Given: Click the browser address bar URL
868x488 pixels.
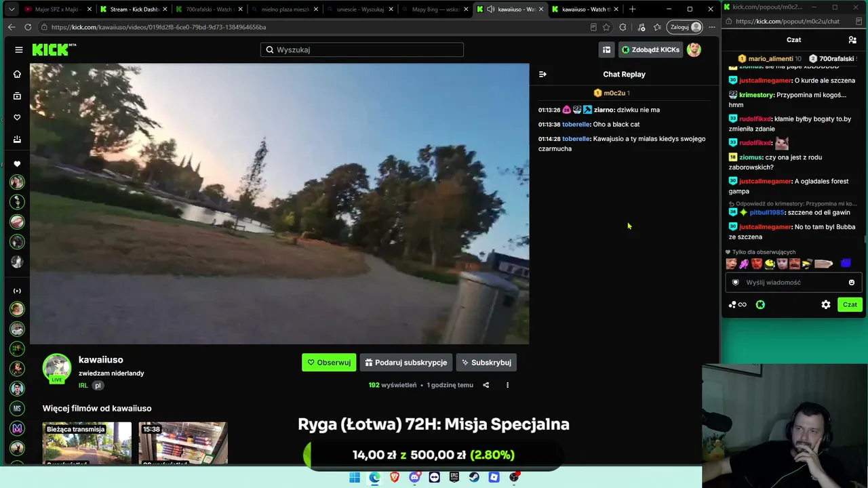Looking at the screenshot, I should pyautogui.click(x=158, y=27).
